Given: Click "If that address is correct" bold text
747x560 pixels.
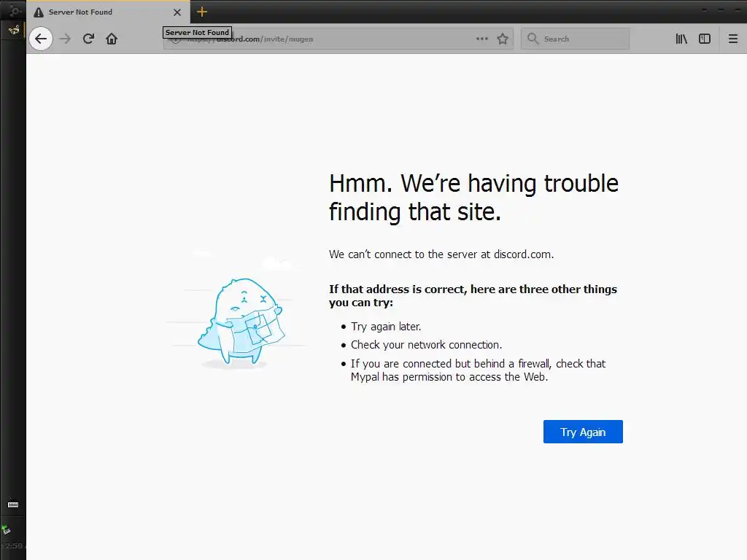Looking at the screenshot, I should point(473,296).
